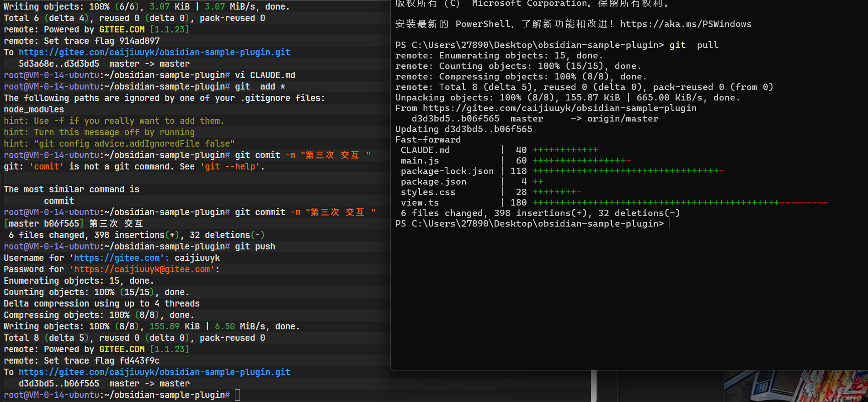The height and width of the screenshot is (402, 868).
Task: Click the trace flag value '914ad897'
Action: pos(139,41)
